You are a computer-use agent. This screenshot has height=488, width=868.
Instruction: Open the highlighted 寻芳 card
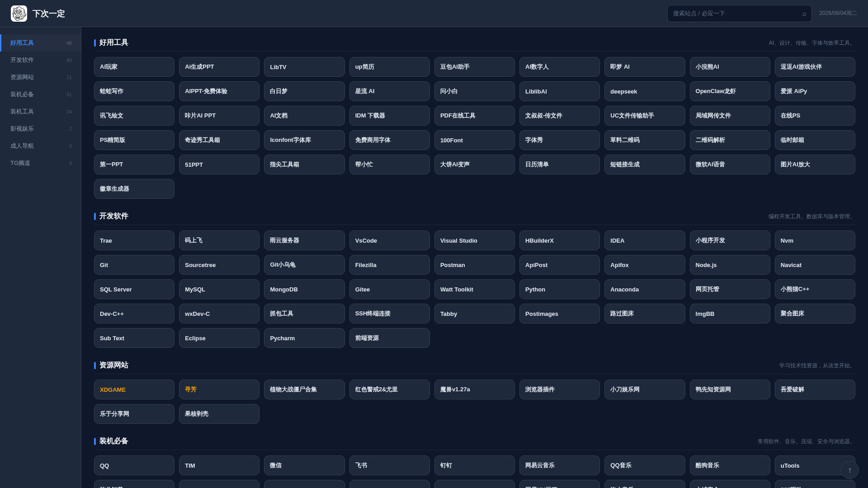click(x=219, y=389)
